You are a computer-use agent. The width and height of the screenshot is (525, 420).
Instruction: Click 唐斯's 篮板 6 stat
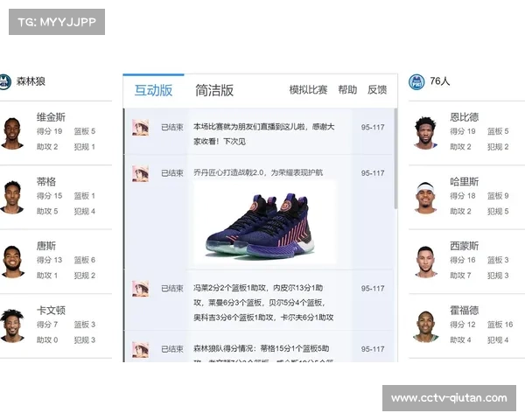[x=85, y=260]
